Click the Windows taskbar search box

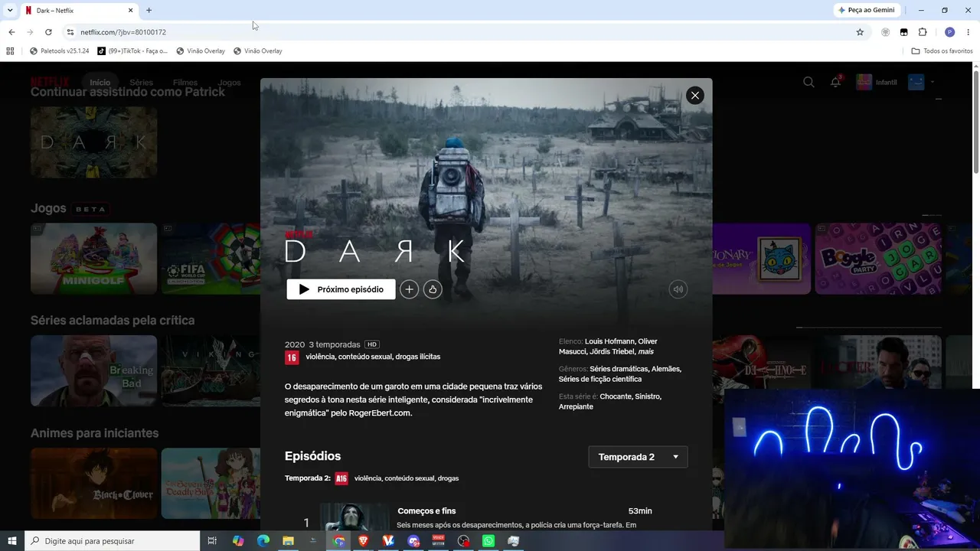click(113, 541)
